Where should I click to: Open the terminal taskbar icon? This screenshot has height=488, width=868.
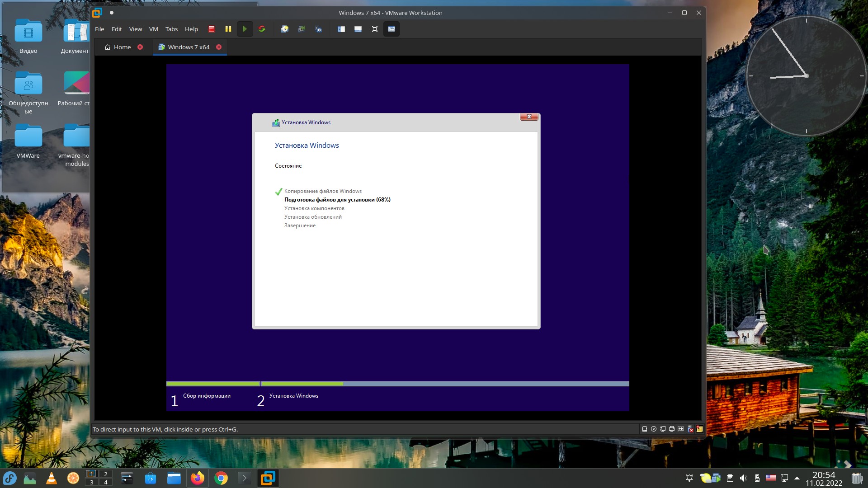[x=245, y=478]
